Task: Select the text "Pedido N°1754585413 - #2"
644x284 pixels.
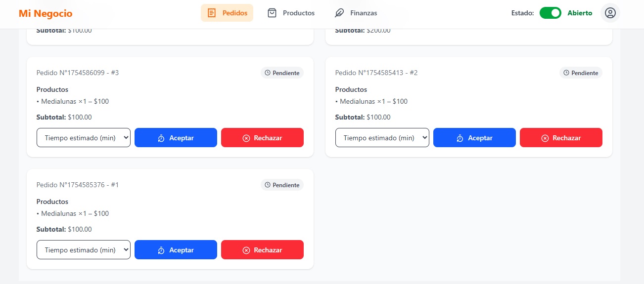Action: (x=376, y=73)
